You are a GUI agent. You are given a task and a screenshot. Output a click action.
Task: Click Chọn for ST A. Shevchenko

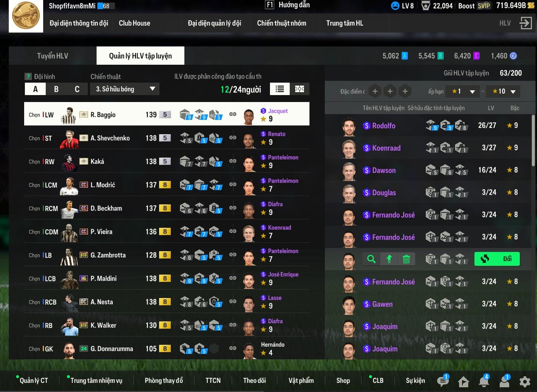pyautogui.click(x=34, y=138)
